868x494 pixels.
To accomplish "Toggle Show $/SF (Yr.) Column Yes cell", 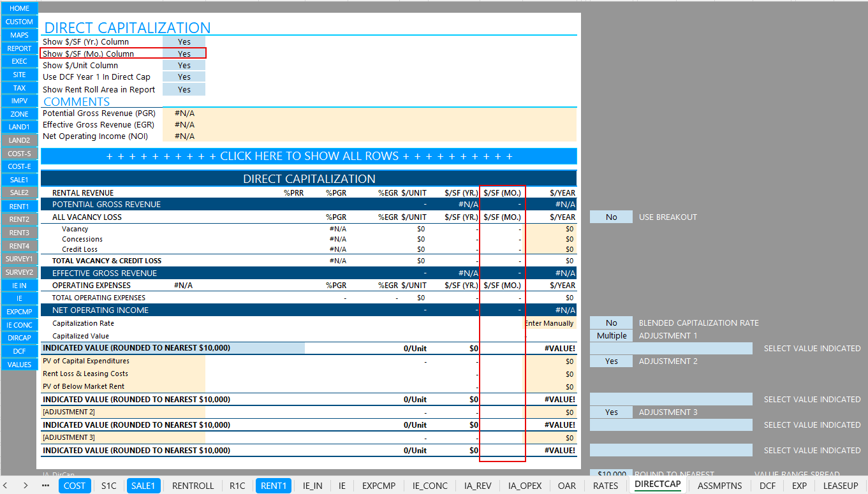I will [x=184, y=42].
